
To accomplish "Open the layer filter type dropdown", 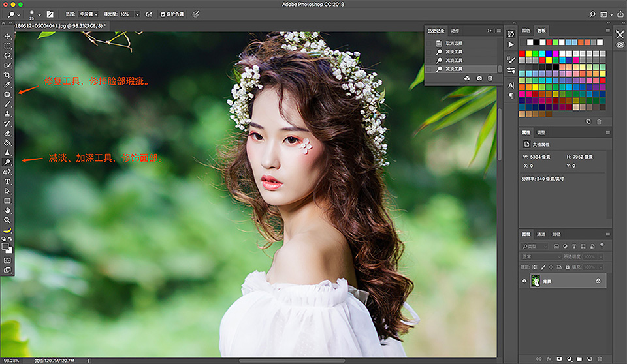I will (x=534, y=246).
